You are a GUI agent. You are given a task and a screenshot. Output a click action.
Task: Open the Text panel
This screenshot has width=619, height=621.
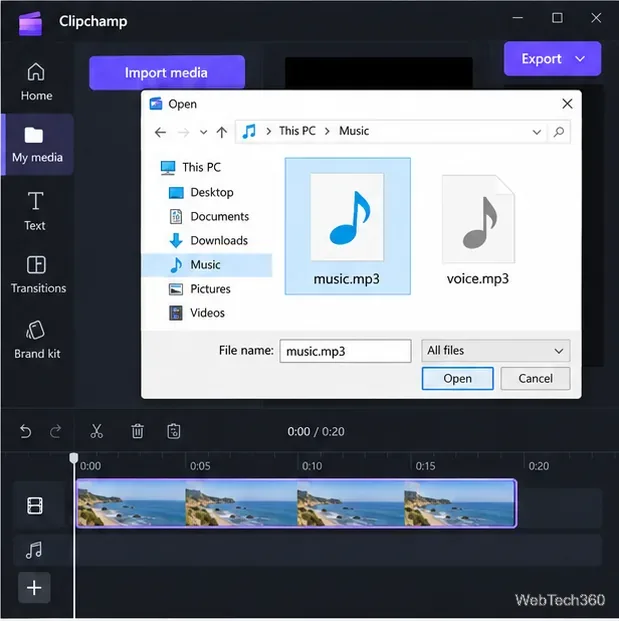coord(35,211)
